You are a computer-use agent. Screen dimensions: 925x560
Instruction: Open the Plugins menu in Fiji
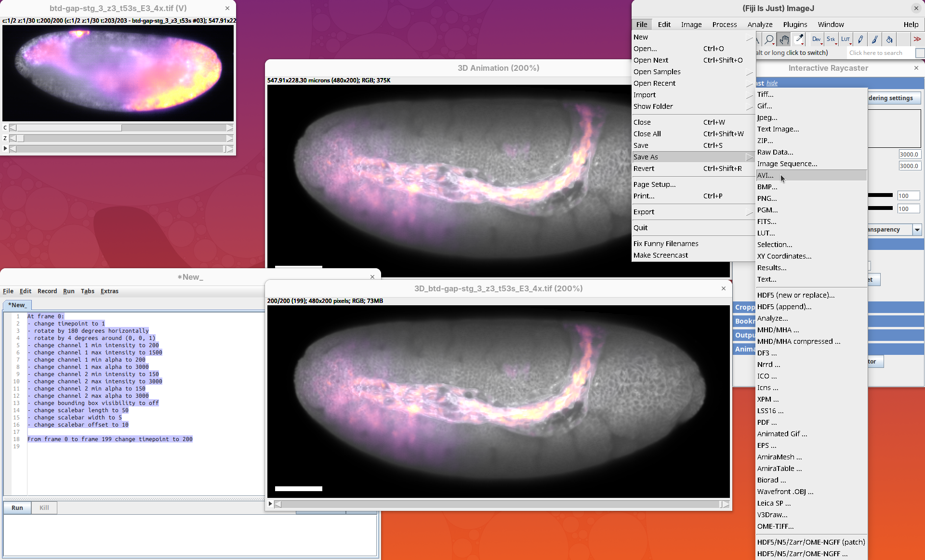795,25
